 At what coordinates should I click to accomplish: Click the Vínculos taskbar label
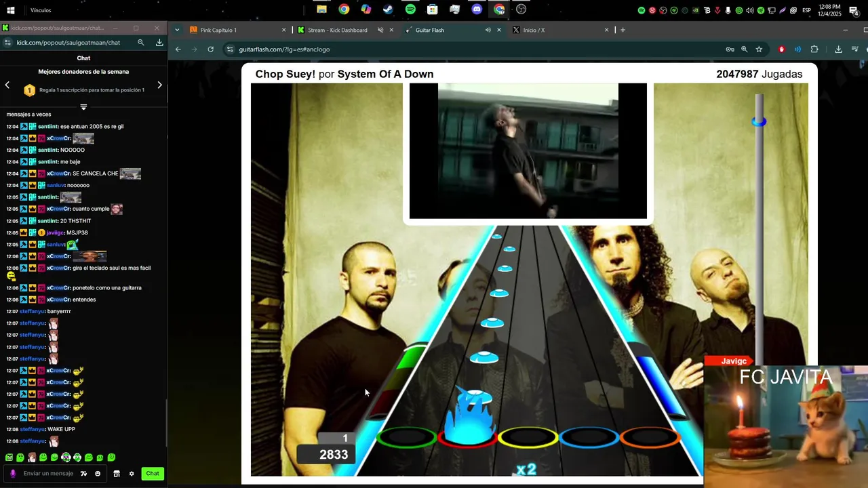point(41,10)
